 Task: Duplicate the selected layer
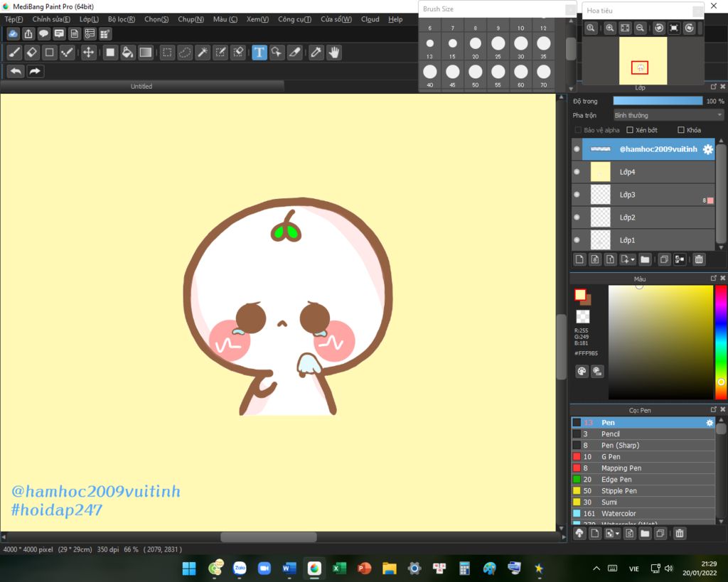665,259
